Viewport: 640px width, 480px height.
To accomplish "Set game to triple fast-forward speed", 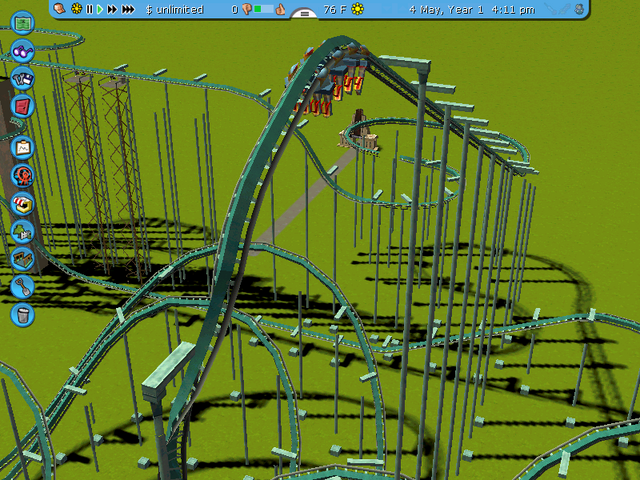I will tap(128, 9).
